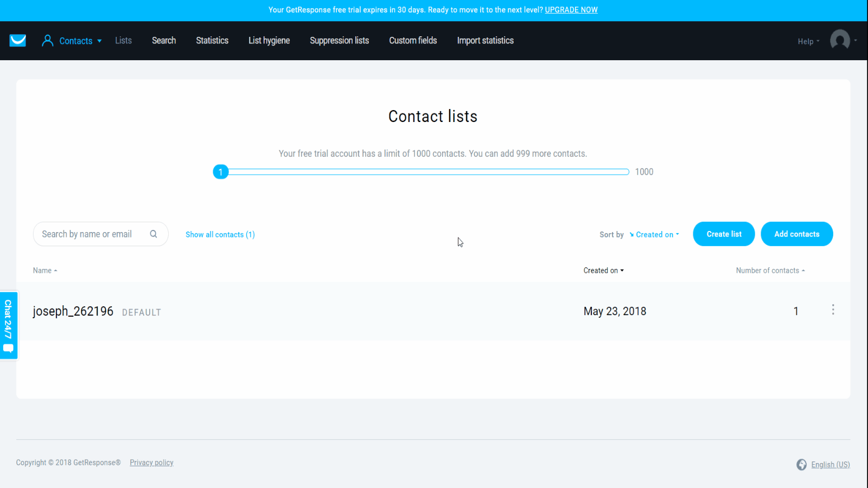868x488 pixels.
Task: Open the joseph_262196 list
Action: tap(73, 311)
